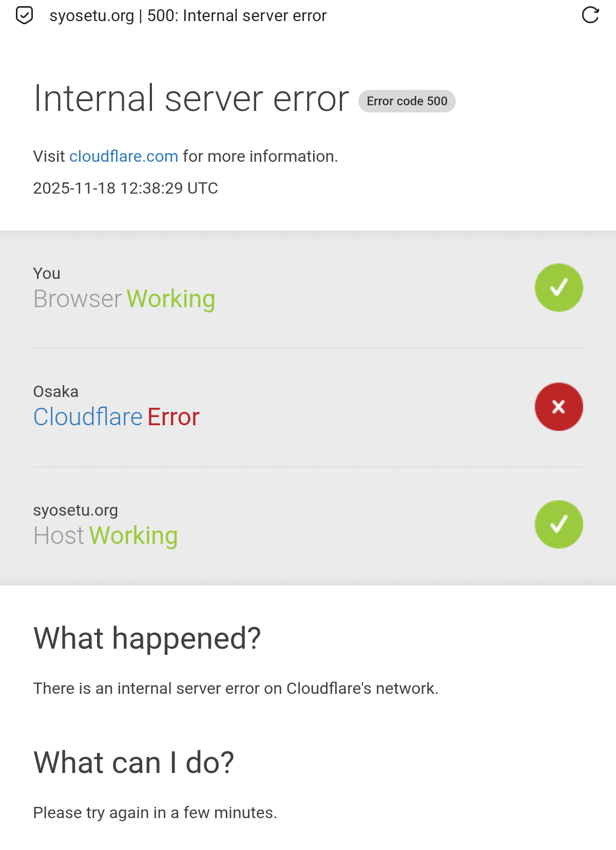Select the address bar page title text
The height and width of the screenshot is (850, 616).
[x=188, y=16]
